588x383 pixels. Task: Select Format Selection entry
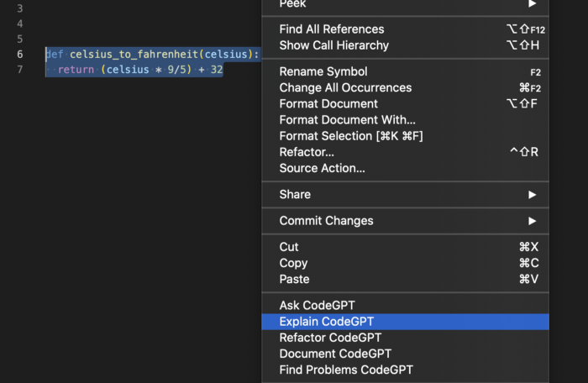tap(351, 136)
